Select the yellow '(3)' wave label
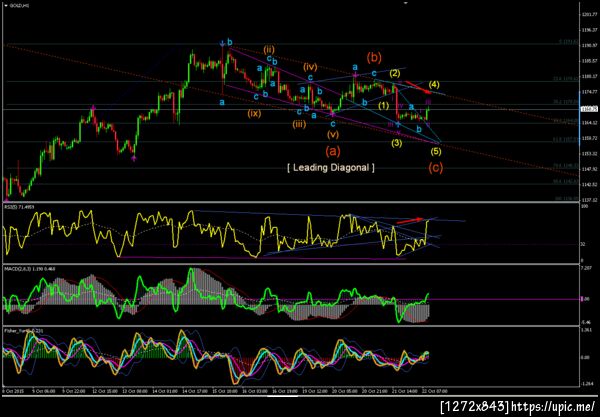 pos(396,143)
